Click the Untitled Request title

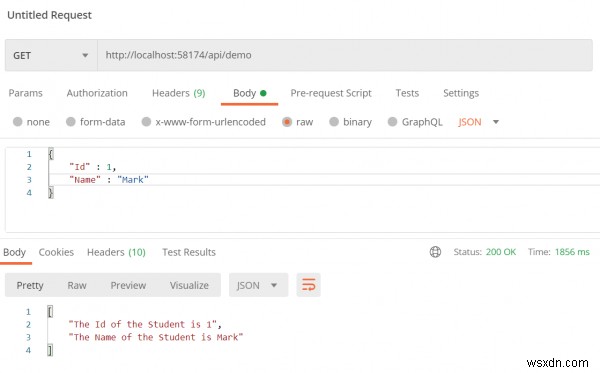(x=49, y=15)
